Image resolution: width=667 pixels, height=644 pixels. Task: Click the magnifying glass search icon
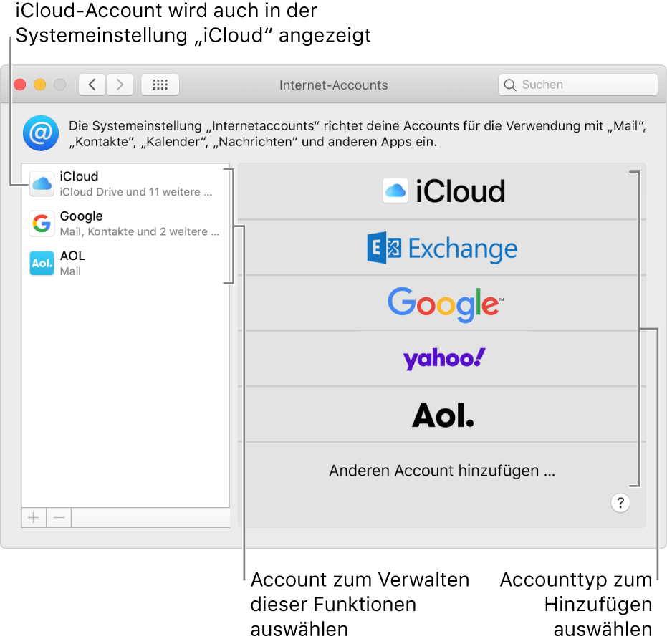[x=509, y=85]
